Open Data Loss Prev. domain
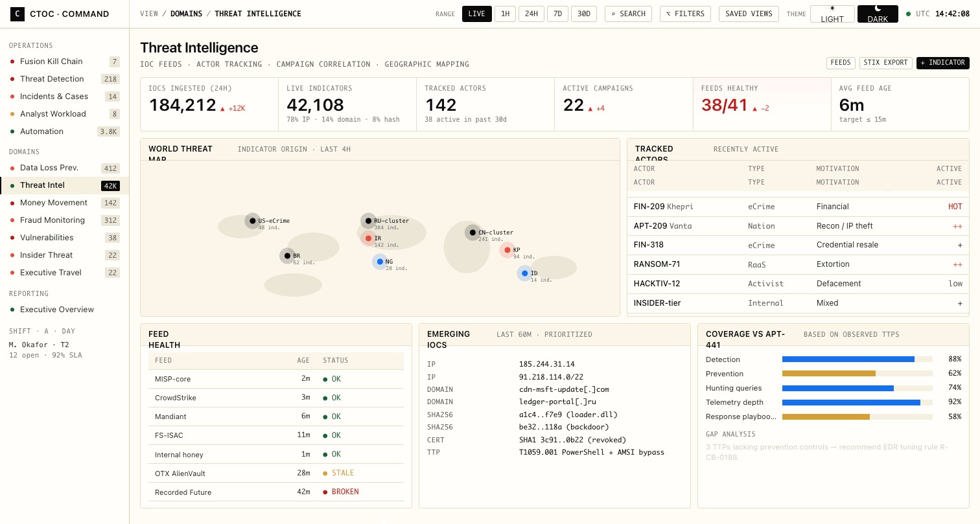Image resolution: width=980 pixels, height=524 pixels. coord(65,168)
